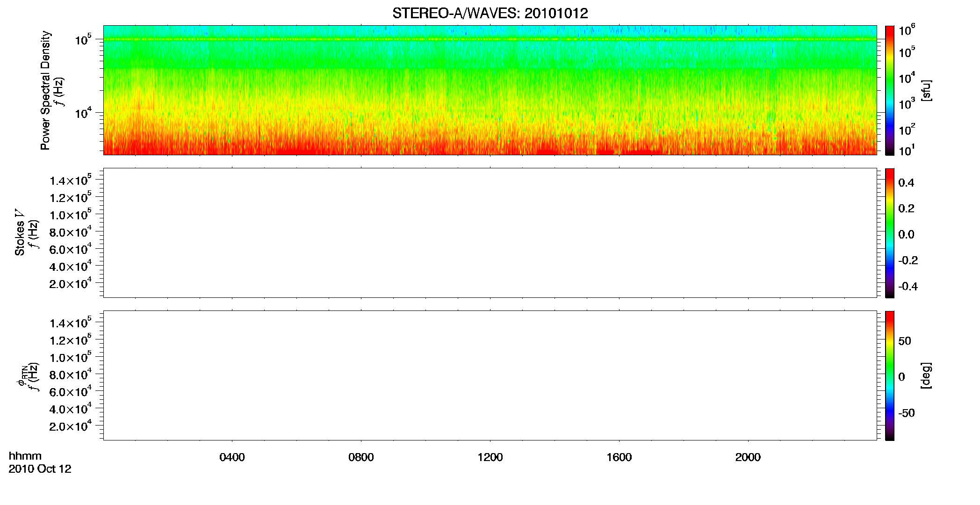Image resolution: width=980 pixels, height=505 pixels.
Task: Click the 1600 time tick label
Action: pos(619,457)
